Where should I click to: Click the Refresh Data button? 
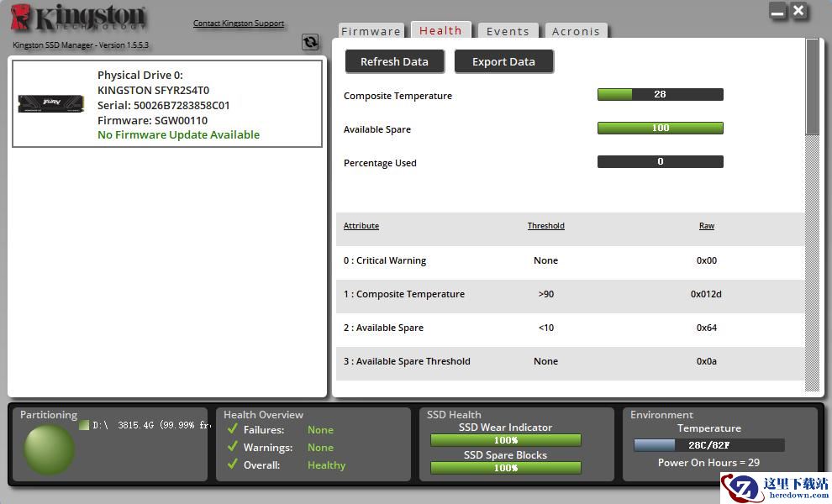394,61
